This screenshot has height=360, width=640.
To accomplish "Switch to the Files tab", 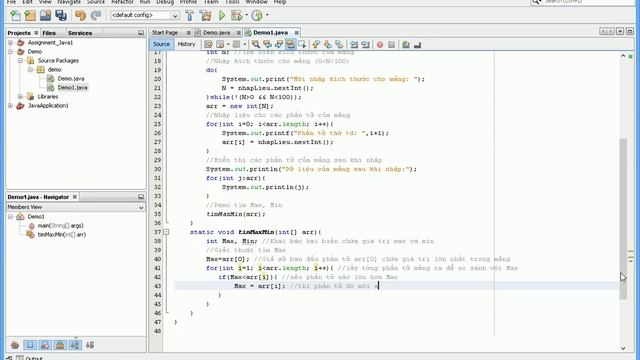I will (x=49, y=33).
